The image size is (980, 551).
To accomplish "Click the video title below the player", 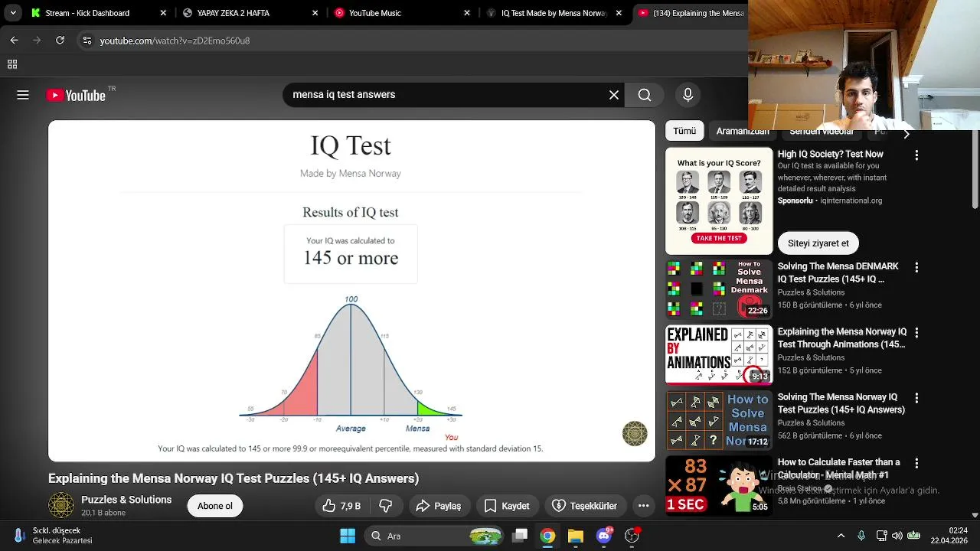I will pyautogui.click(x=234, y=478).
